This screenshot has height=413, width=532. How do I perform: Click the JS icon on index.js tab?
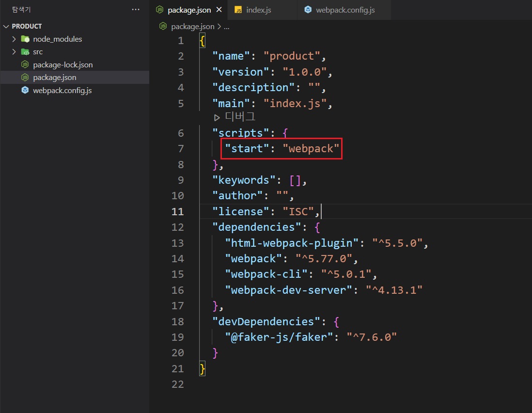[x=238, y=10]
